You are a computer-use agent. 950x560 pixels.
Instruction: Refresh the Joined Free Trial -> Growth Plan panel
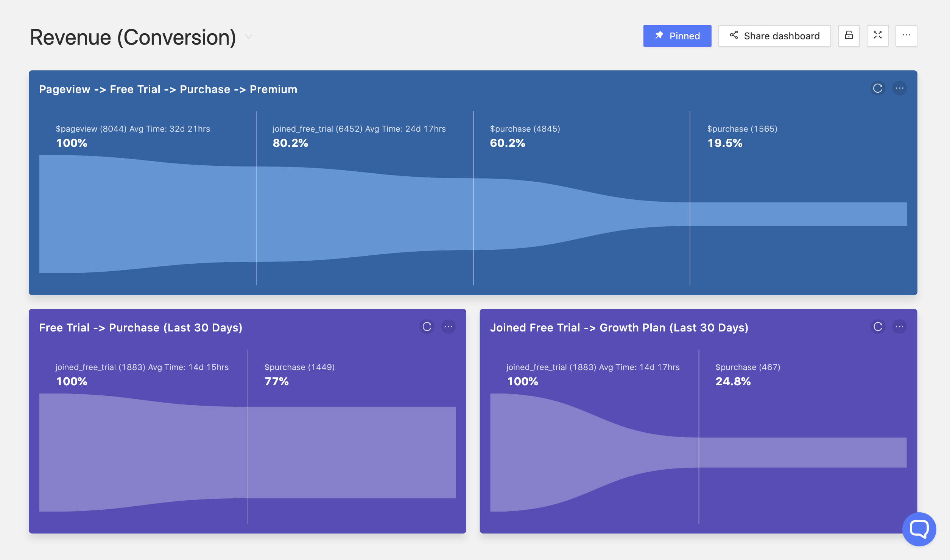coord(878,327)
